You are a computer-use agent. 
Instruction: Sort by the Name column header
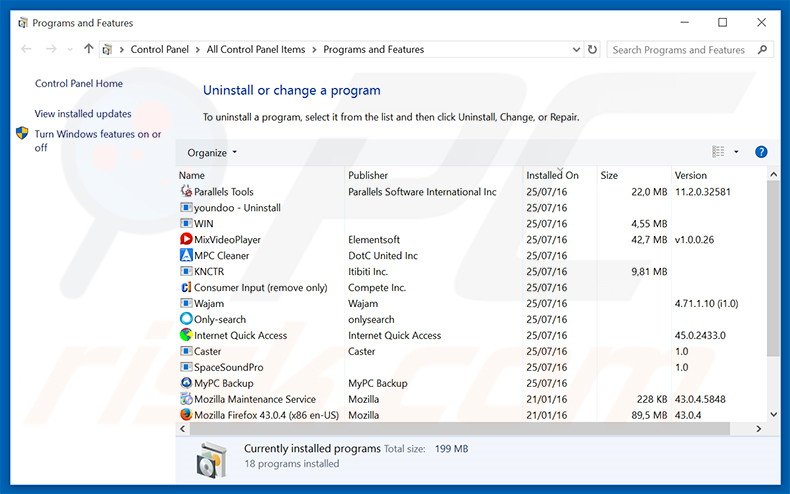pos(191,175)
